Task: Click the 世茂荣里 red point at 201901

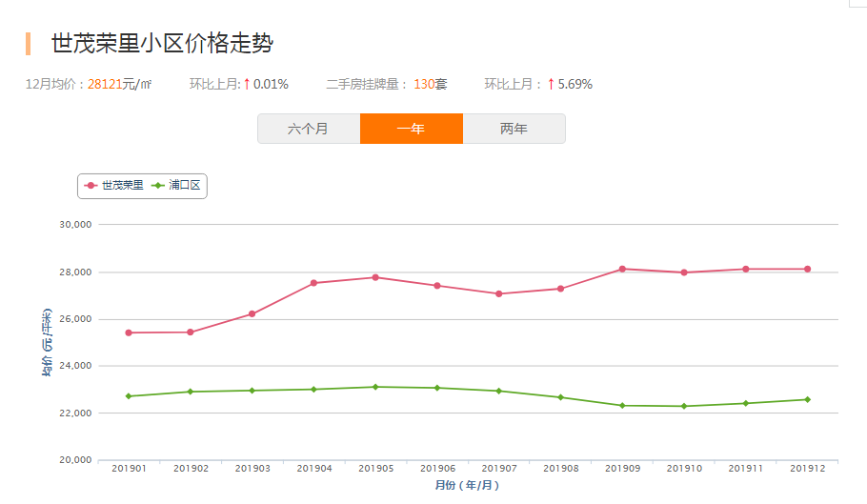Action: point(129,333)
